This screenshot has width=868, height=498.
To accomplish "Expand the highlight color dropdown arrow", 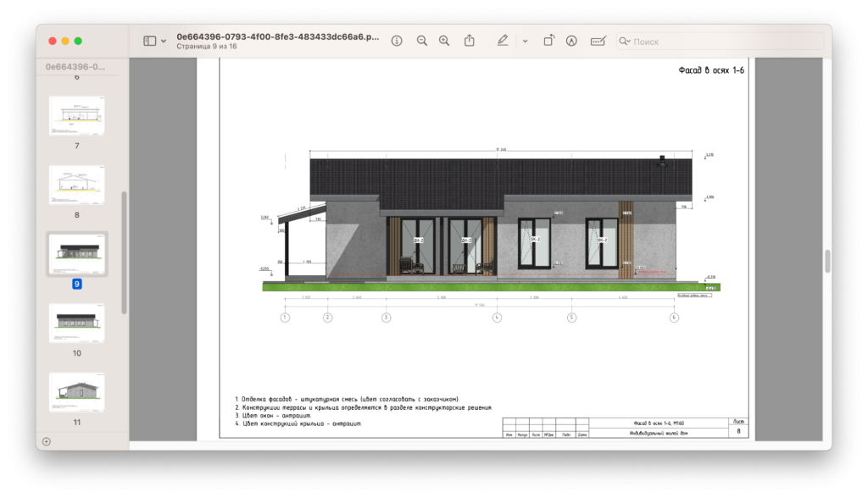I will [525, 41].
